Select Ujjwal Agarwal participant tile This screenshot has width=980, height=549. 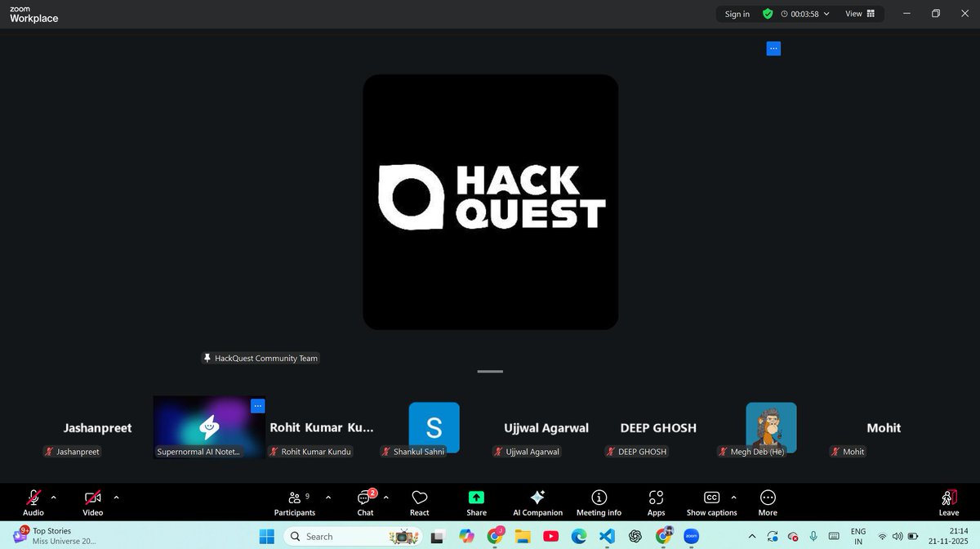[546, 427]
